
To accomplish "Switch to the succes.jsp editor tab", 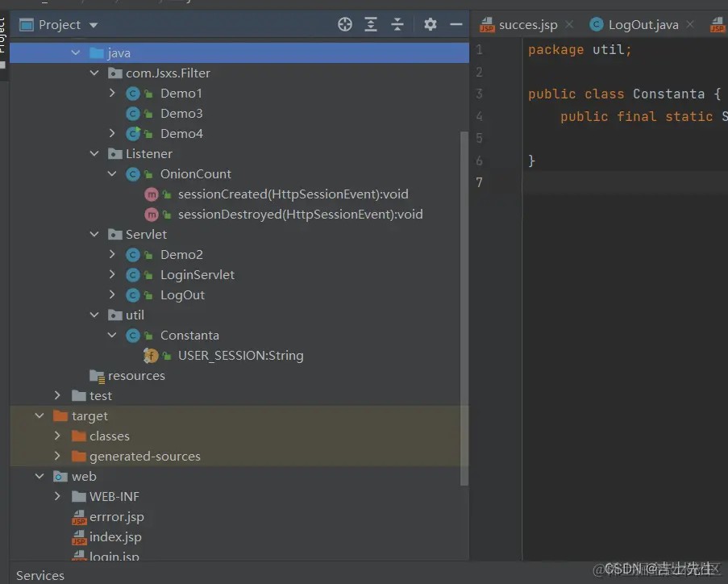I will click(x=528, y=25).
